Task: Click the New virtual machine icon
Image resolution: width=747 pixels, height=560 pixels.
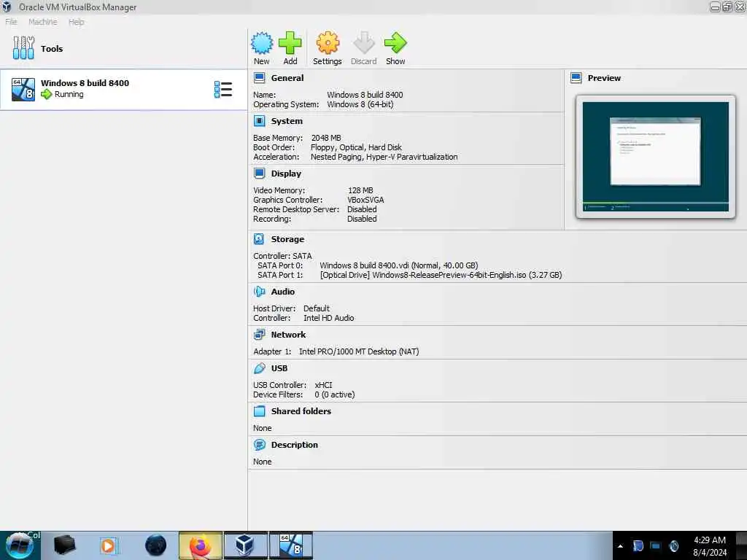Action: coord(262,43)
